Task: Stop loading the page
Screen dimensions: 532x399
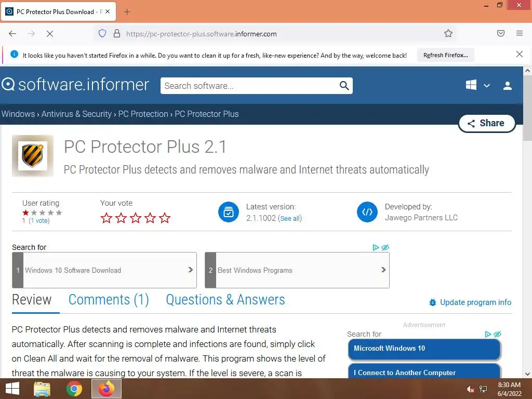Action: 49,34
